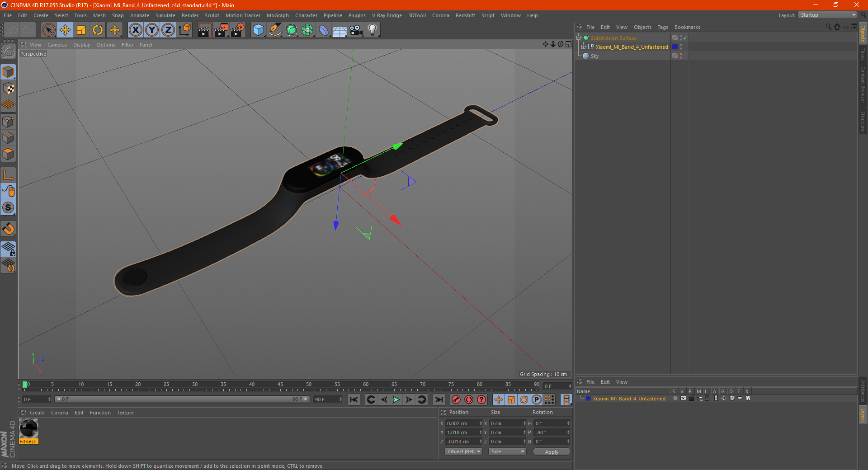Toggle layer Solo for Xiaomi layer
The image size is (868, 470).
(675, 399)
